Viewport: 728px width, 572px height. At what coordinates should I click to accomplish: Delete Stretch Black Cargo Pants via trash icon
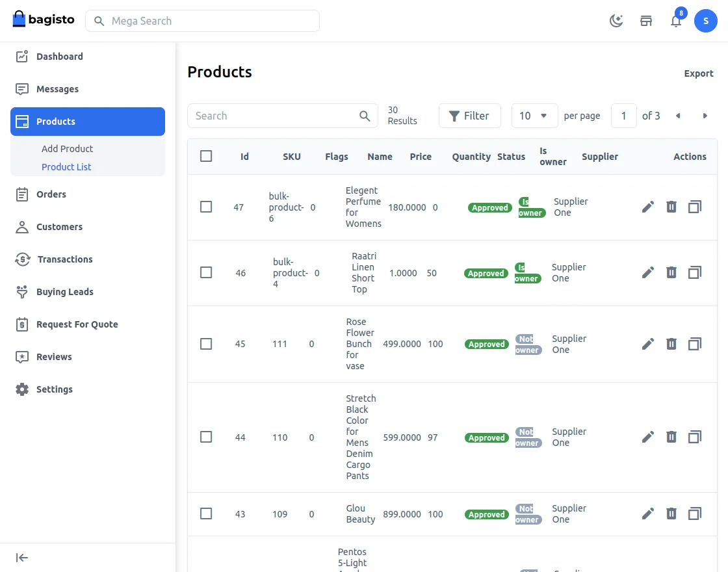pyautogui.click(x=671, y=437)
